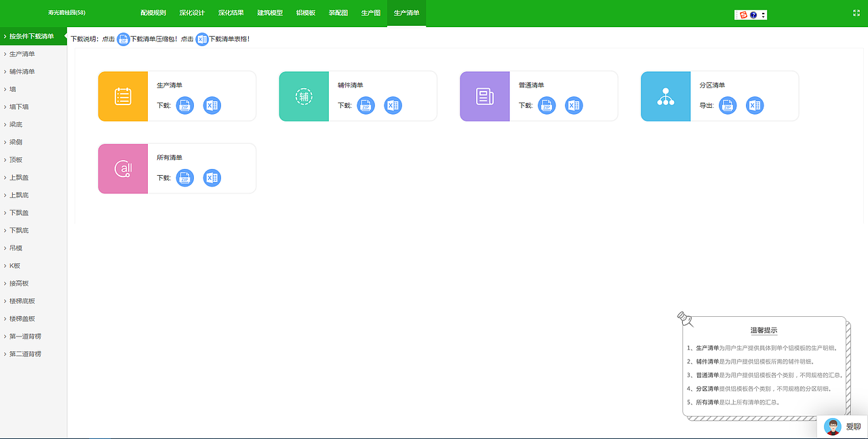Open the input method toolbar options arrow

764,15
